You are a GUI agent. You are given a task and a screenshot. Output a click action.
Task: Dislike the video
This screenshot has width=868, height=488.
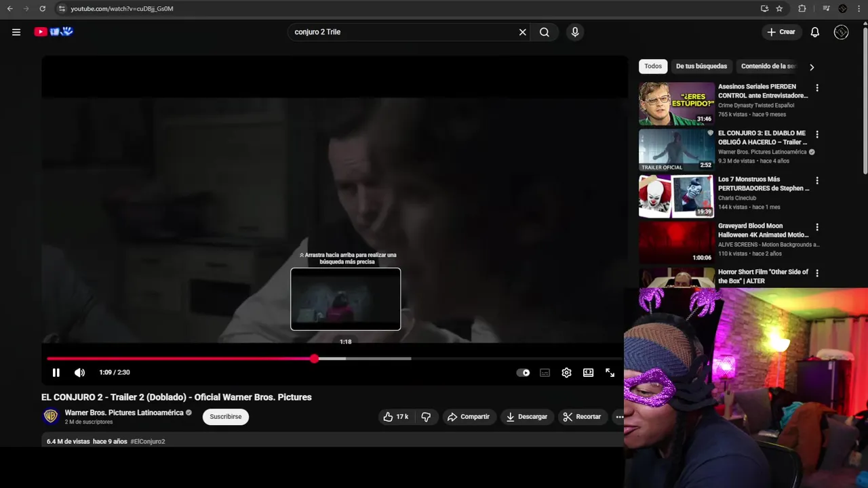coord(426,417)
